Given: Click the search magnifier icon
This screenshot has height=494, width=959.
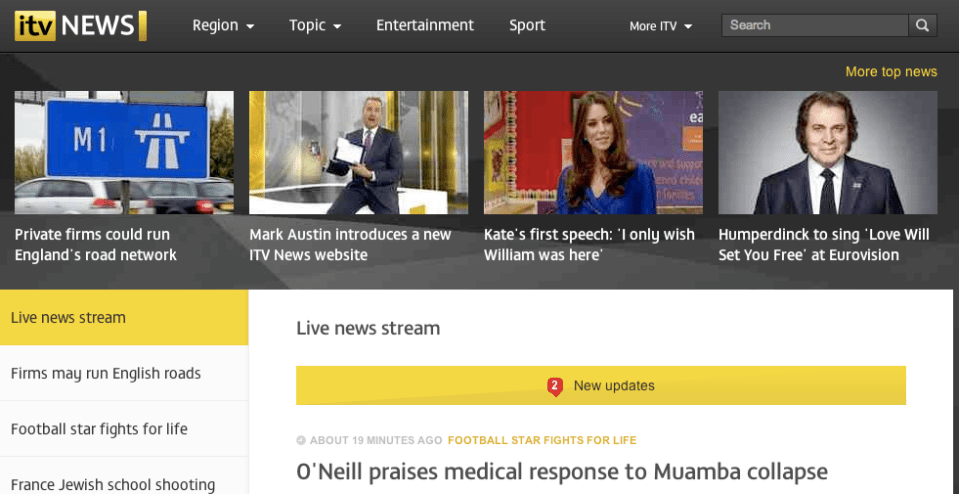Looking at the screenshot, I should point(922,26).
